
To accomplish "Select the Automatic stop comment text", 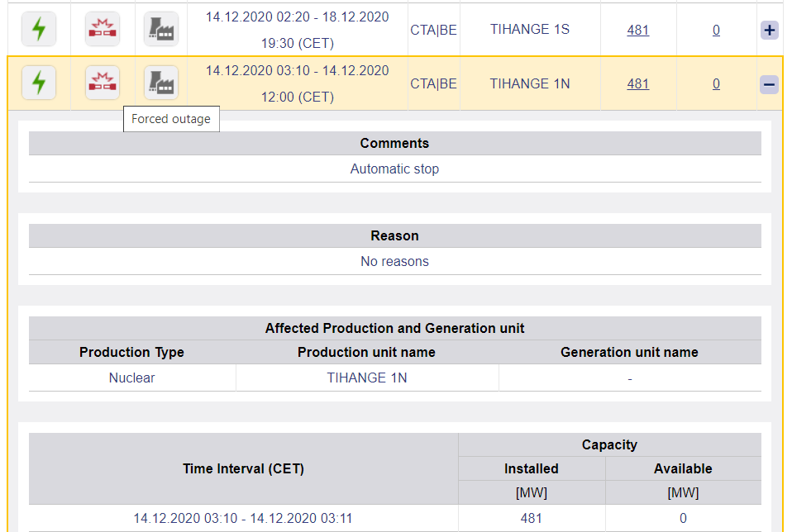I will click(x=394, y=169).
